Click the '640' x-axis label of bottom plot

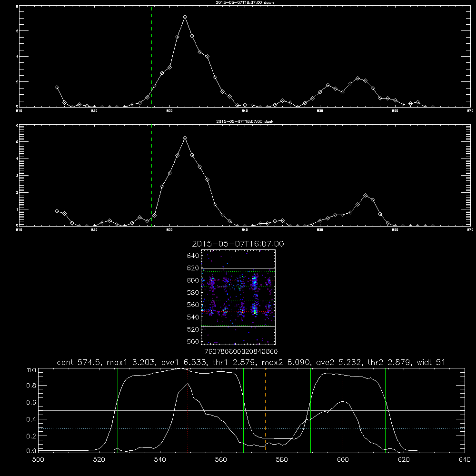pos(465,460)
